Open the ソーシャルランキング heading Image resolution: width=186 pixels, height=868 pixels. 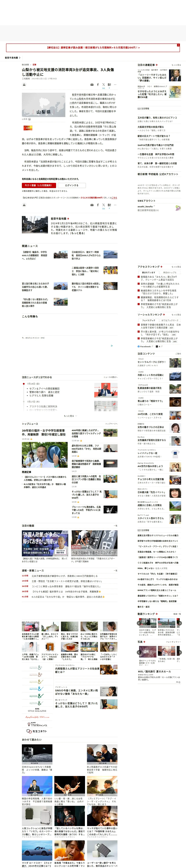[x=151, y=314]
